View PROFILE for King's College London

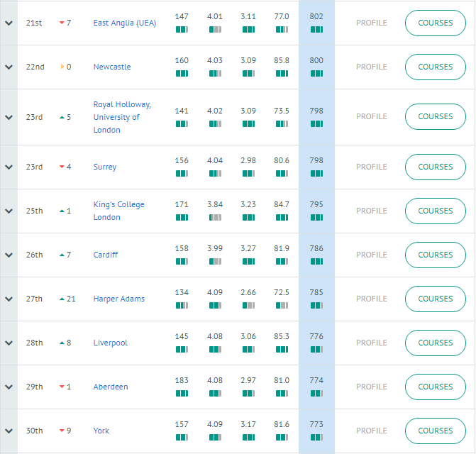[x=372, y=211]
